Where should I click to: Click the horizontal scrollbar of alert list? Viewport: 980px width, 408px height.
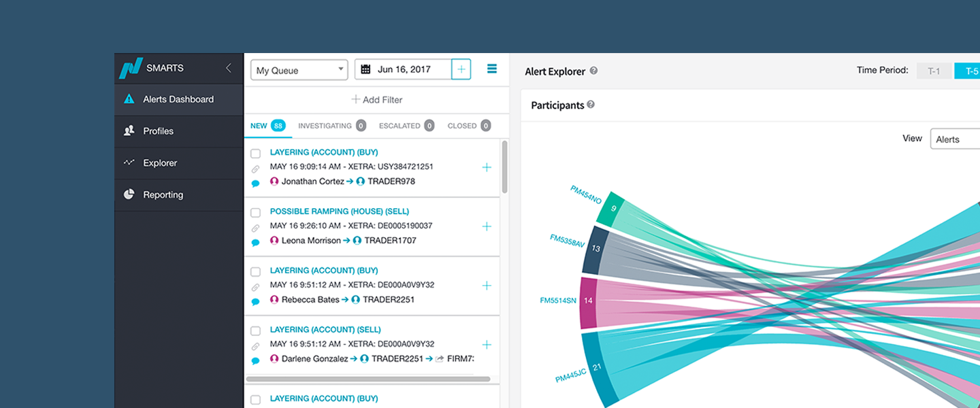tap(368, 379)
